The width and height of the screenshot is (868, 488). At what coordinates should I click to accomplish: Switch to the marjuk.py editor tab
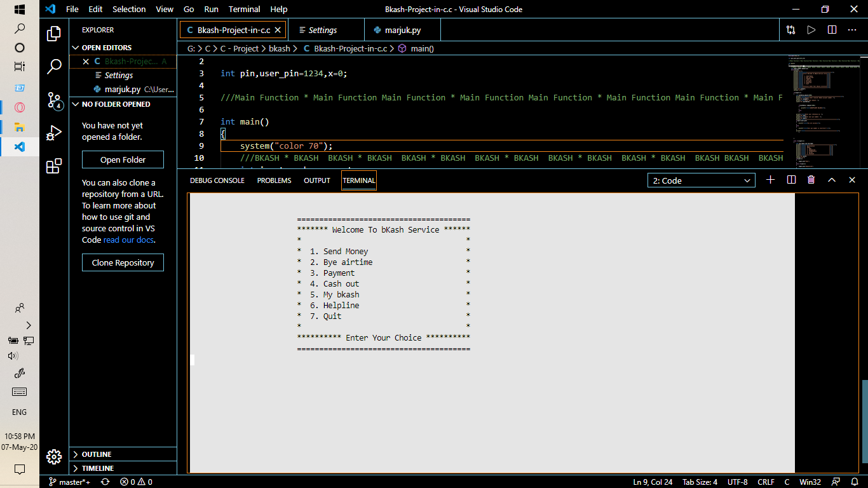point(402,30)
